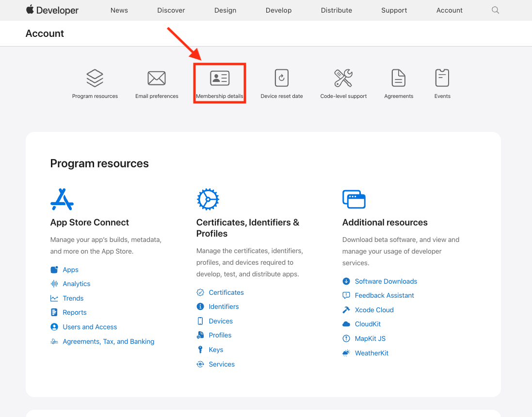The height and width of the screenshot is (417, 532).
Task: Click the icon beside the Apps link
Action: click(x=54, y=270)
